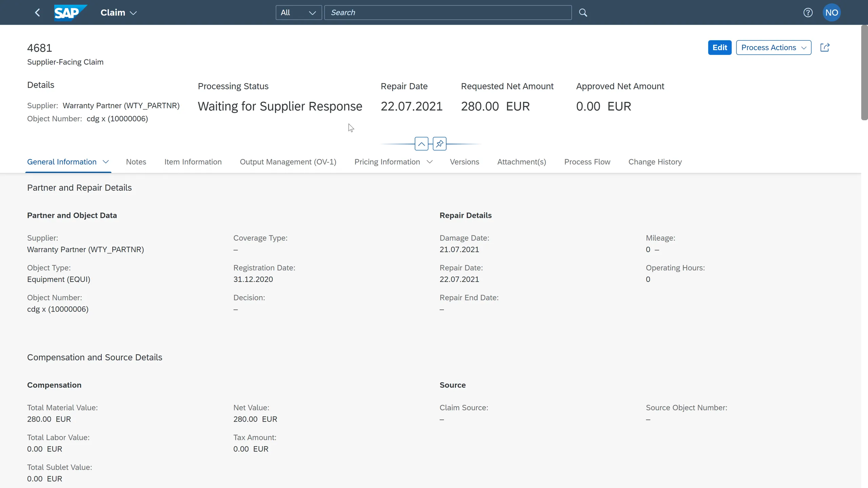
Task: Expand the Process Actions dropdown
Action: click(773, 47)
